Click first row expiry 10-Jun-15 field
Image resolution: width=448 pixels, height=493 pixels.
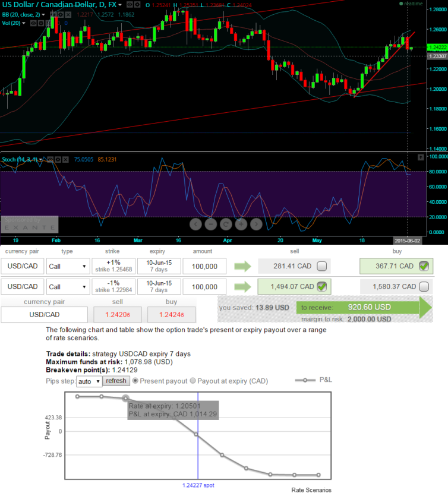[159, 266]
